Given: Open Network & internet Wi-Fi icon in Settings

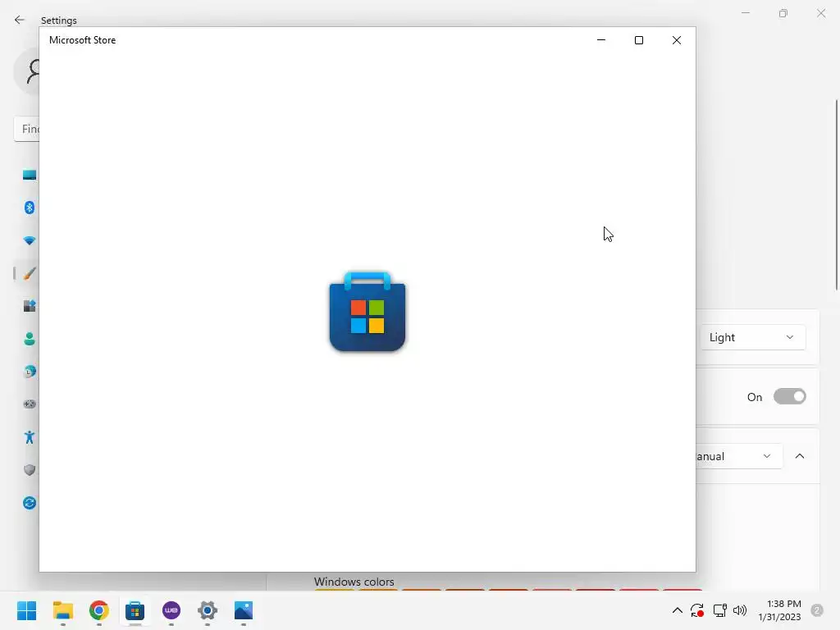Looking at the screenshot, I should [30, 240].
